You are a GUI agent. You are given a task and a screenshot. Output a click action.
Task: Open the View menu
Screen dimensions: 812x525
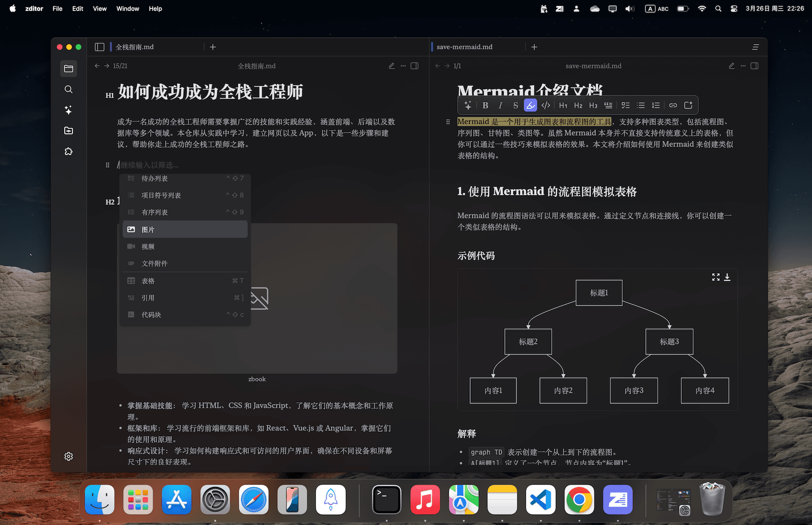(100, 8)
